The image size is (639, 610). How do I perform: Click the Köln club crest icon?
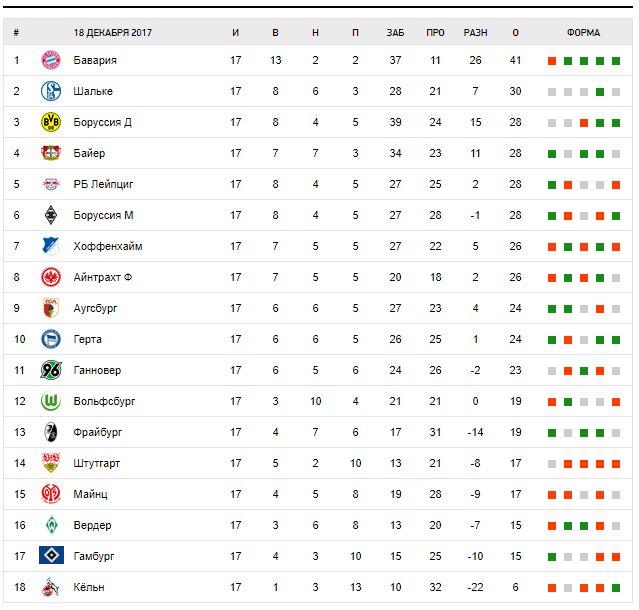[50, 587]
